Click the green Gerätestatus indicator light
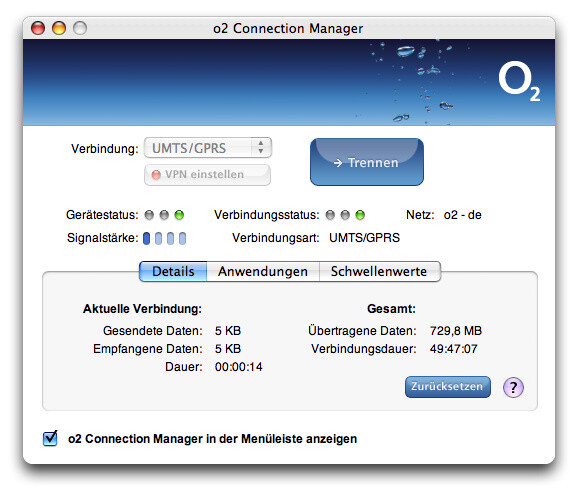Image resolution: width=583 pixels, height=493 pixels. (179, 215)
